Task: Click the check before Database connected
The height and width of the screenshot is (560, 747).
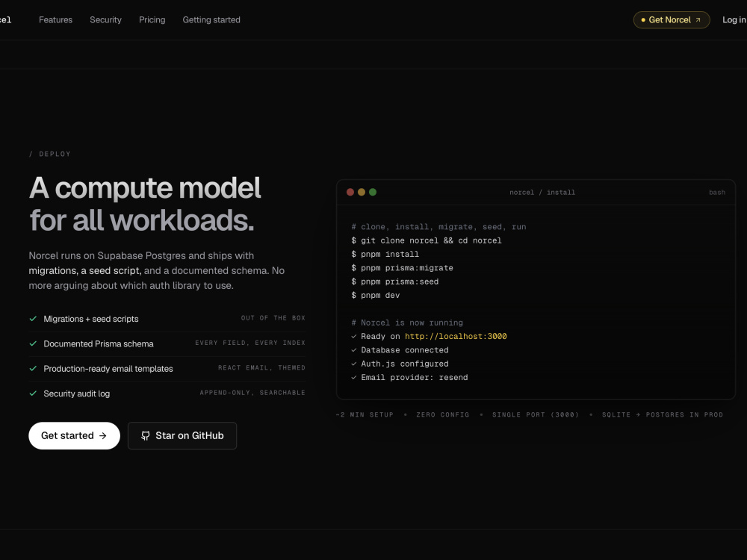Action: coord(354,350)
